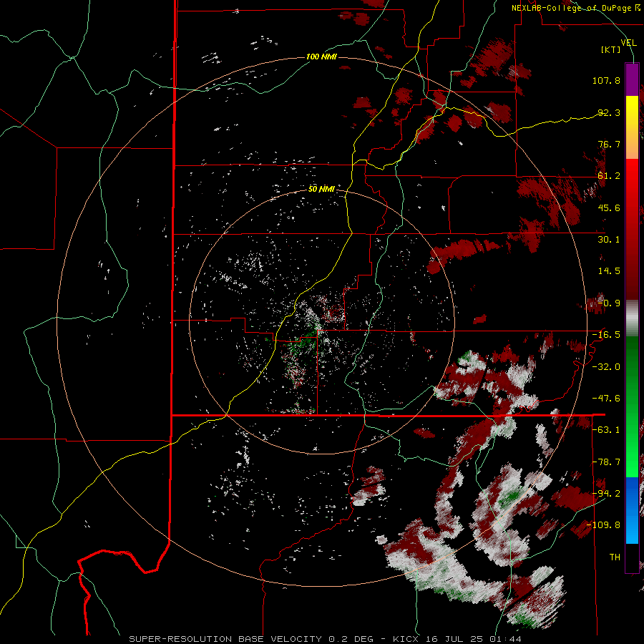
Task: Click the 92.3 legend value
Action: pyautogui.click(x=609, y=112)
